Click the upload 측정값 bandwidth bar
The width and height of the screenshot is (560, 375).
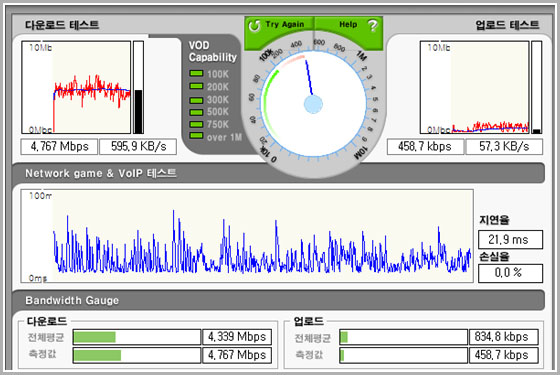pos(404,355)
